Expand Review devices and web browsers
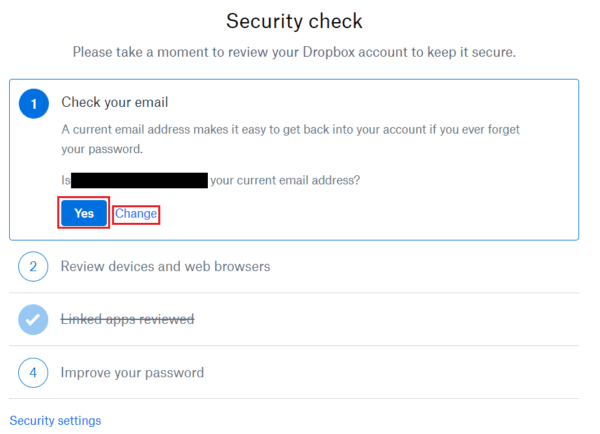Viewport: 600px width, 434px height. coord(165,267)
